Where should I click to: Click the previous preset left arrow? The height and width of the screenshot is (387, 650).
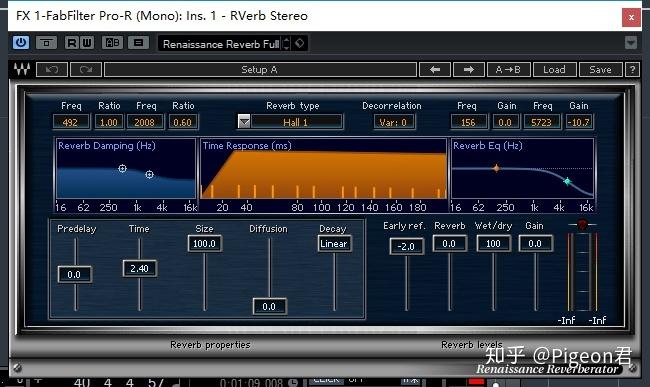[435, 70]
